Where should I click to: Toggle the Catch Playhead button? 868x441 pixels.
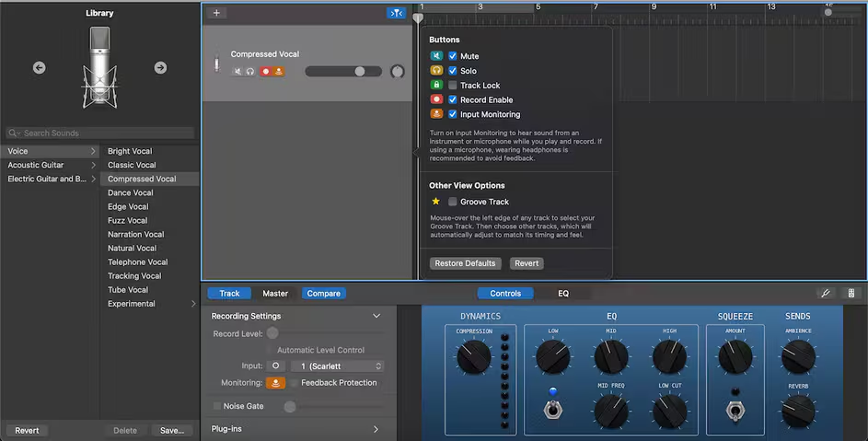pyautogui.click(x=396, y=13)
